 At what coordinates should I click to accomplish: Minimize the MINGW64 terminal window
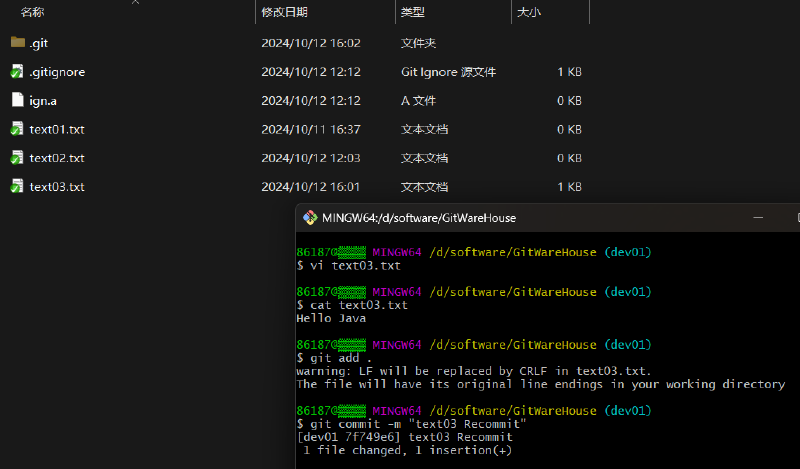[758, 218]
